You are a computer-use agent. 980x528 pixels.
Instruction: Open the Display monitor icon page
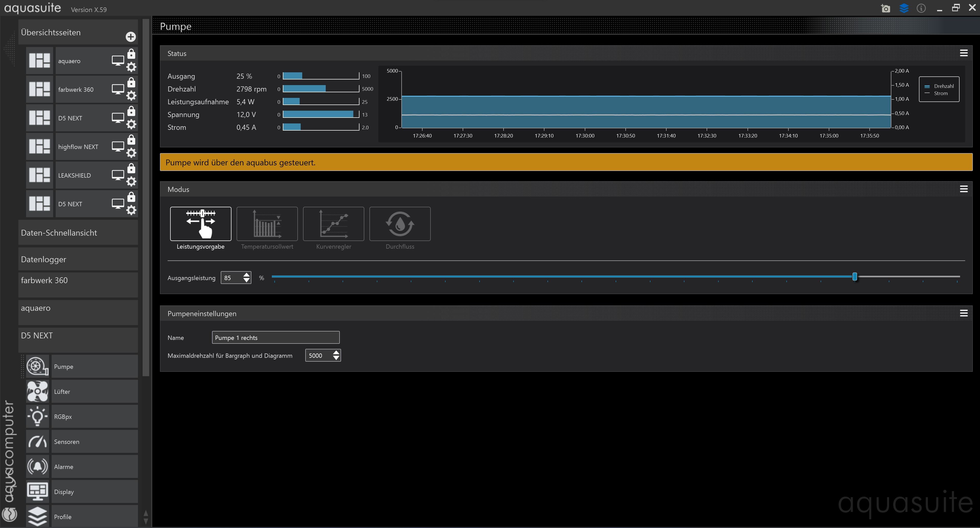(37, 492)
